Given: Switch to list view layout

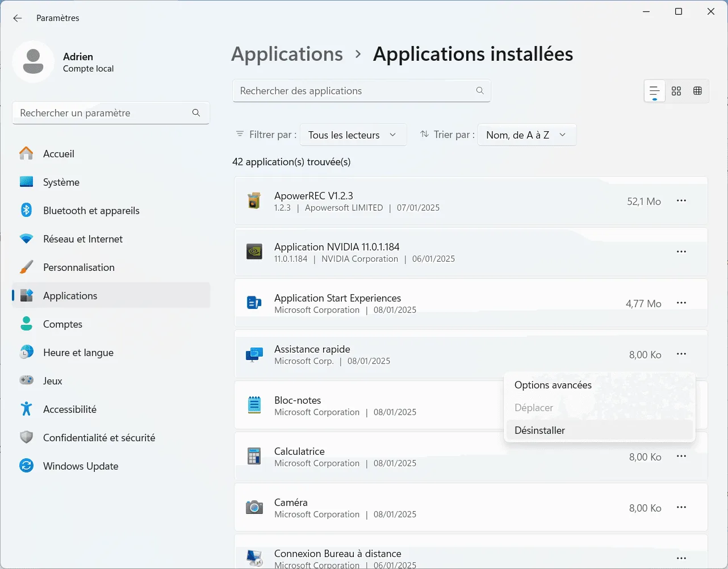Looking at the screenshot, I should tap(654, 91).
